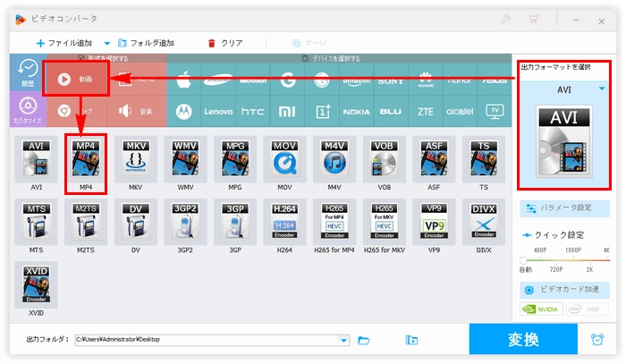Toggle NVIDIA hardware acceleration
The image size is (626, 364).
[542, 309]
